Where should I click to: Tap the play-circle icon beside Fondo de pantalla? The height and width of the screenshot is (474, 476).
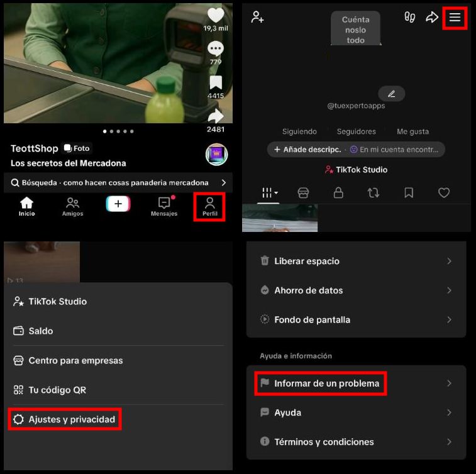(x=265, y=319)
